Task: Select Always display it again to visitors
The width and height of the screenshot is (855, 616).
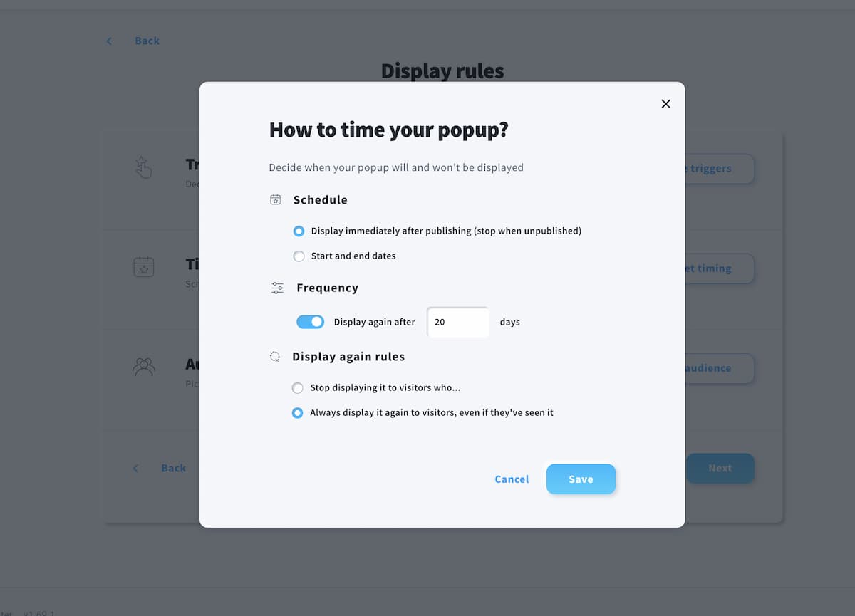Action: tap(298, 413)
